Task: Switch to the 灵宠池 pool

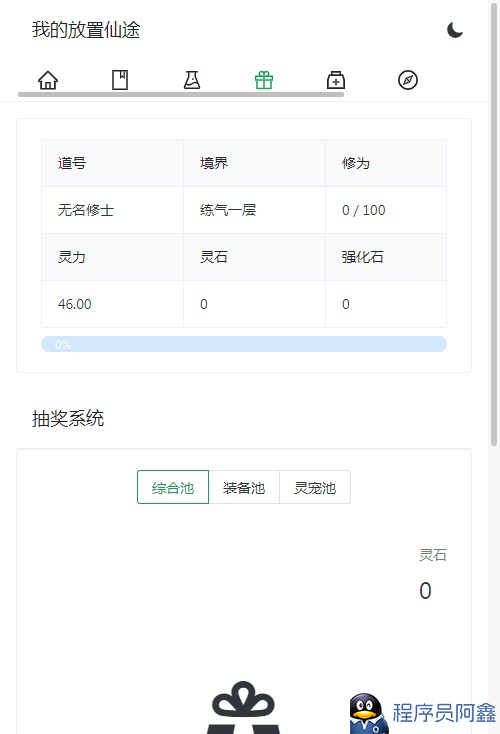Action: 315,487
